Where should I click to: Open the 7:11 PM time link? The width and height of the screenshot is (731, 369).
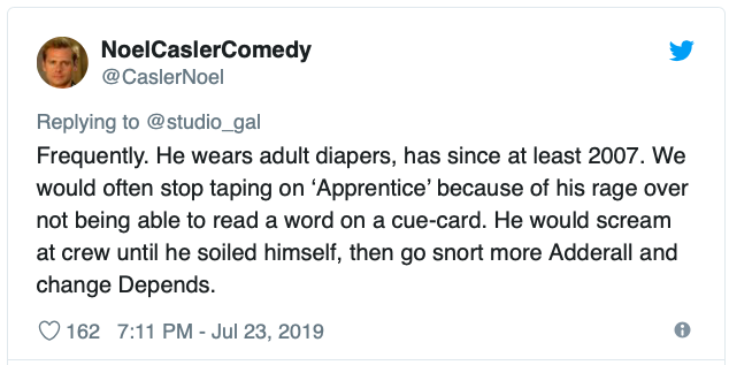pos(155,332)
